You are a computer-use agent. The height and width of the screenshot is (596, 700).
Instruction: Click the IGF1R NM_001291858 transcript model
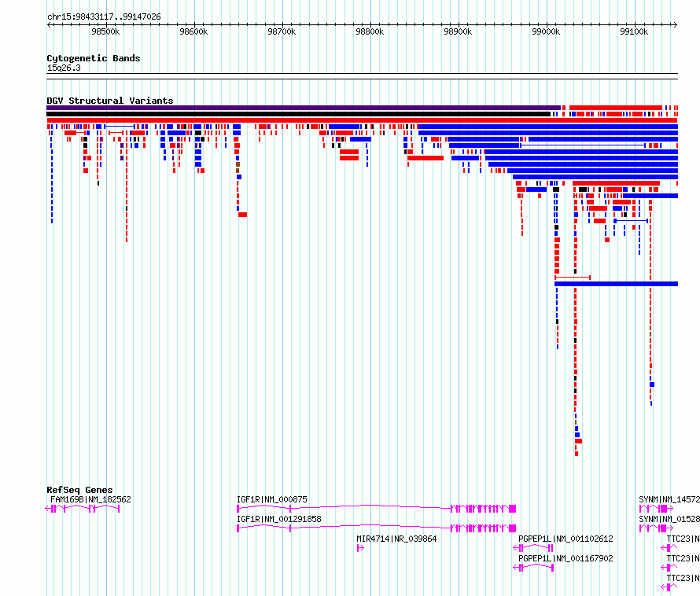(376, 528)
